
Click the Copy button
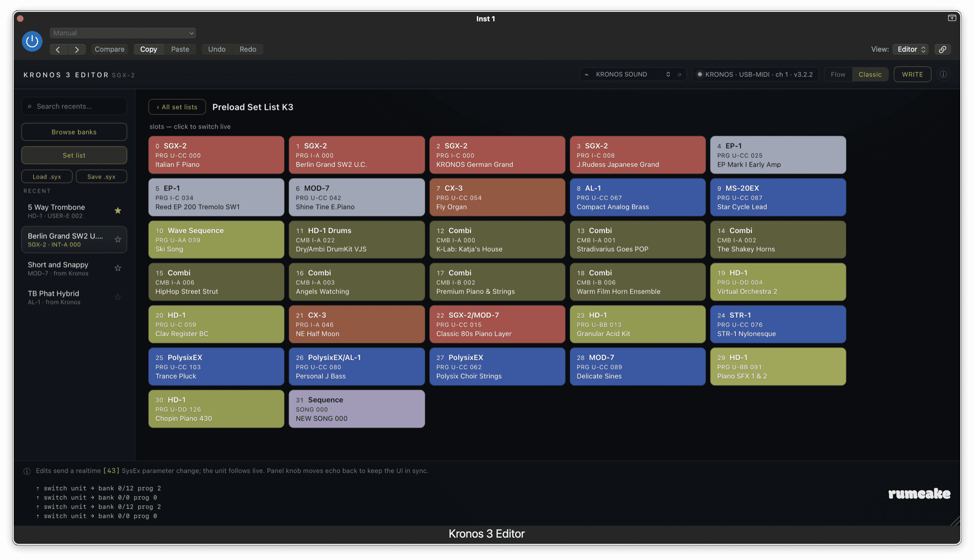coord(149,49)
